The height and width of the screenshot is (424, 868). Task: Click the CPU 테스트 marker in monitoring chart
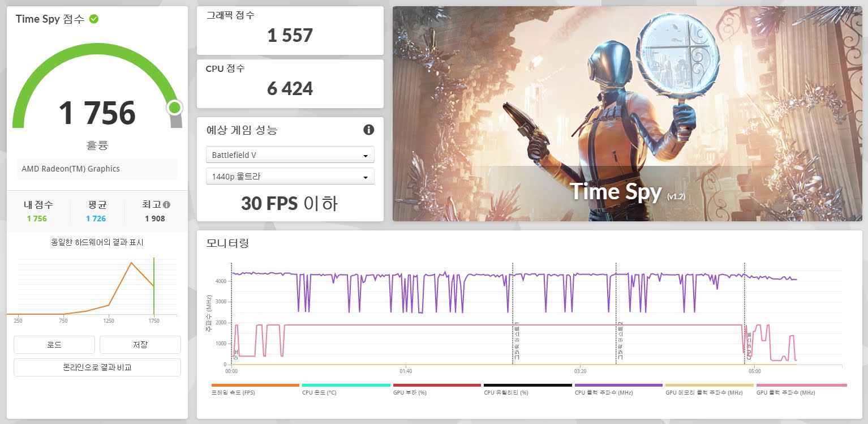click(749, 346)
